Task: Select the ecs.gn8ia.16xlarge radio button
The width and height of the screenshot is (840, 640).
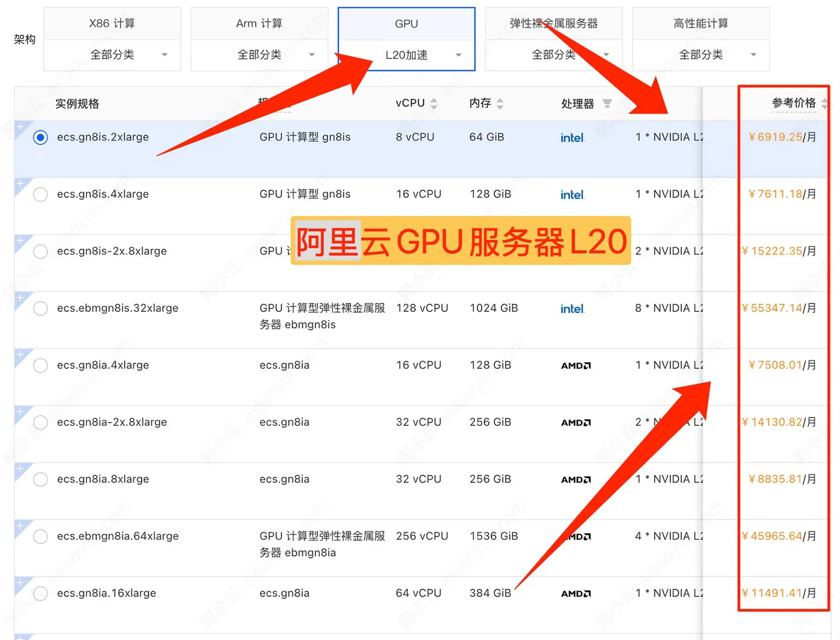Action: pos(41,593)
